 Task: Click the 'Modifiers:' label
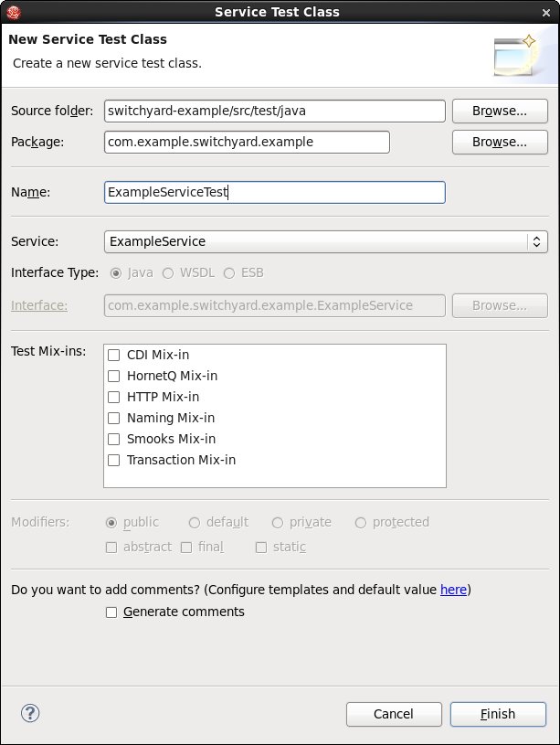click(x=40, y=522)
